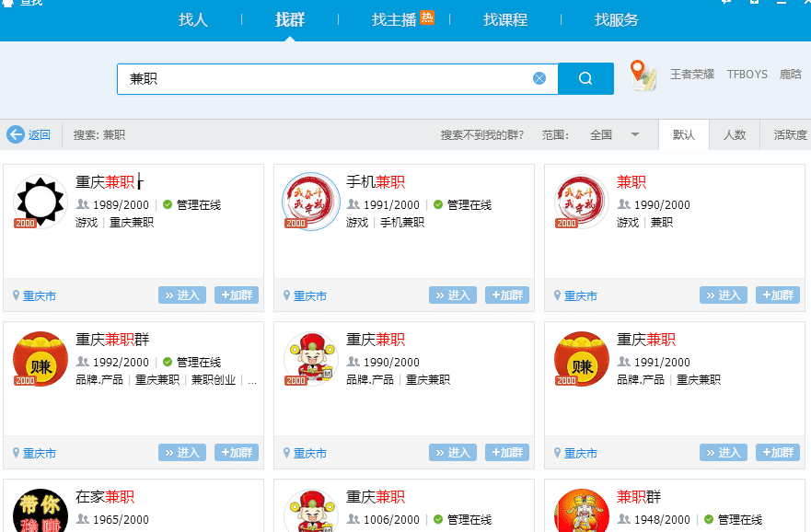Open the location map icon near hot searches
Screen dimensions: 811x532
(x=643, y=74)
